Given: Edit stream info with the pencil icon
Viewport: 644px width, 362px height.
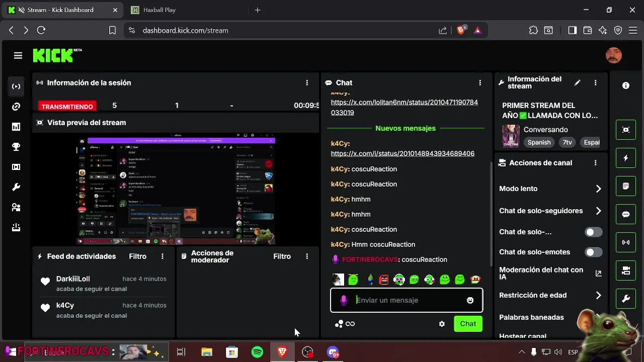Looking at the screenshot, I should (577, 83).
